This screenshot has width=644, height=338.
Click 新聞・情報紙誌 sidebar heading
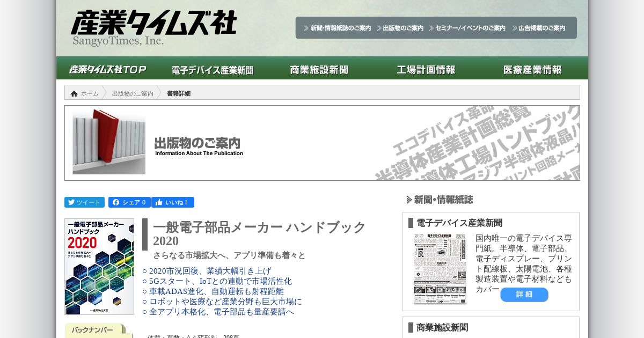pos(440,200)
